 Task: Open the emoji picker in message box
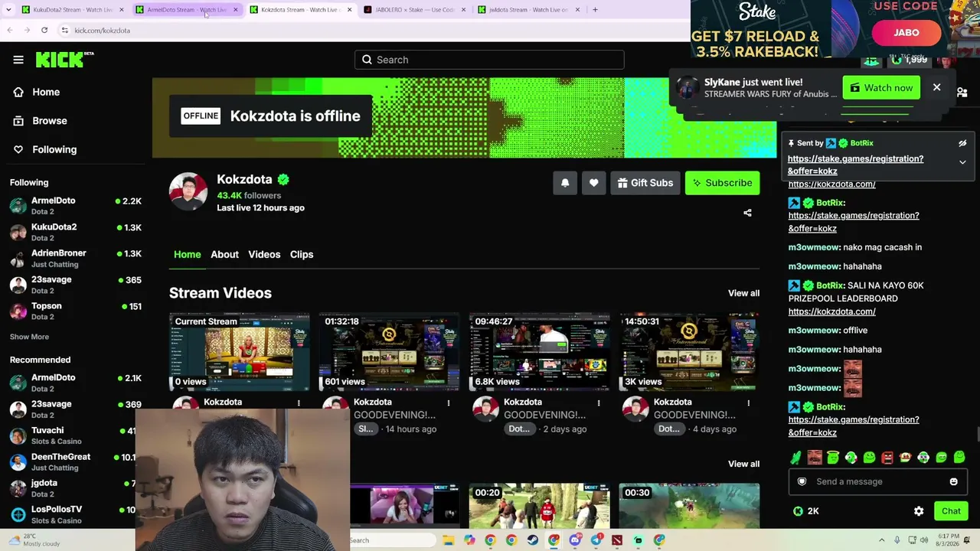click(953, 481)
